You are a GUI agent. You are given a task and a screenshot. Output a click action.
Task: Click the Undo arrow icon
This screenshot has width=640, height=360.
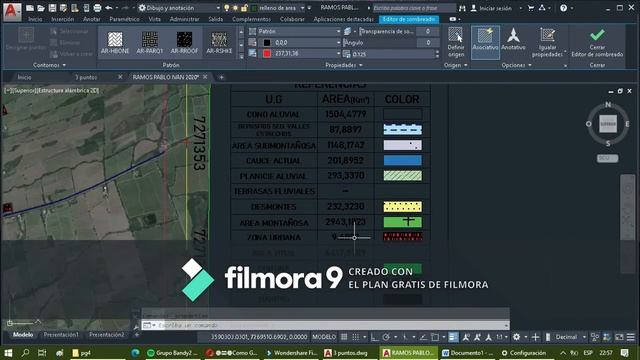(x=109, y=8)
